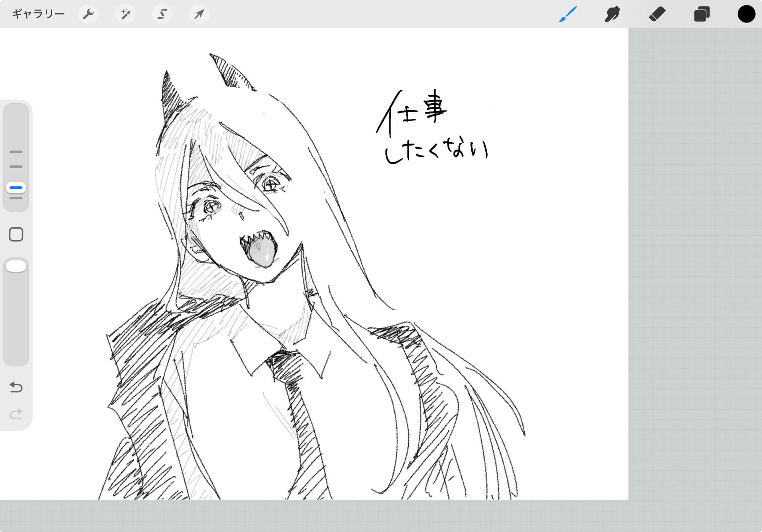The width and height of the screenshot is (762, 532).
Task: Open the Actions wrench menu
Action: tap(88, 14)
